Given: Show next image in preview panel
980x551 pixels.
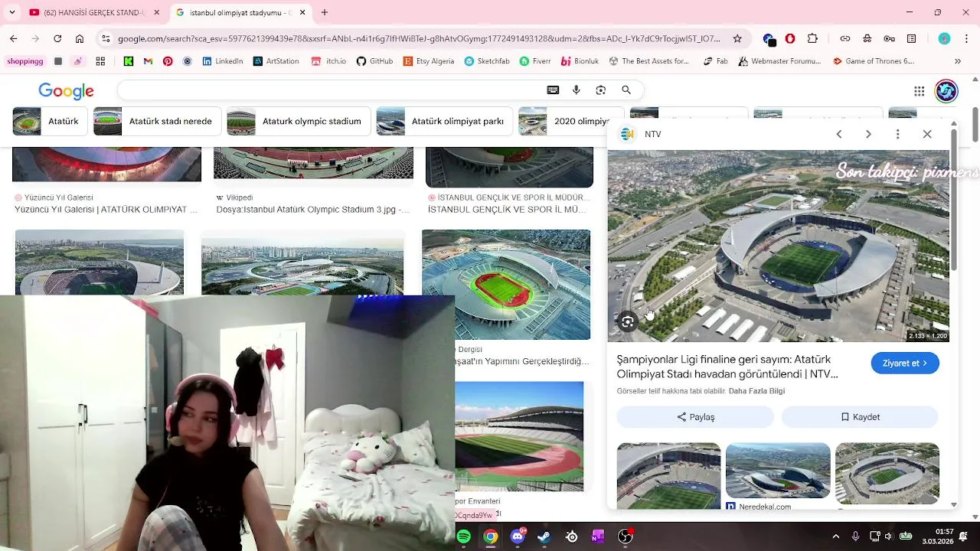Looking at the screenshot, I should click(868, 134).
